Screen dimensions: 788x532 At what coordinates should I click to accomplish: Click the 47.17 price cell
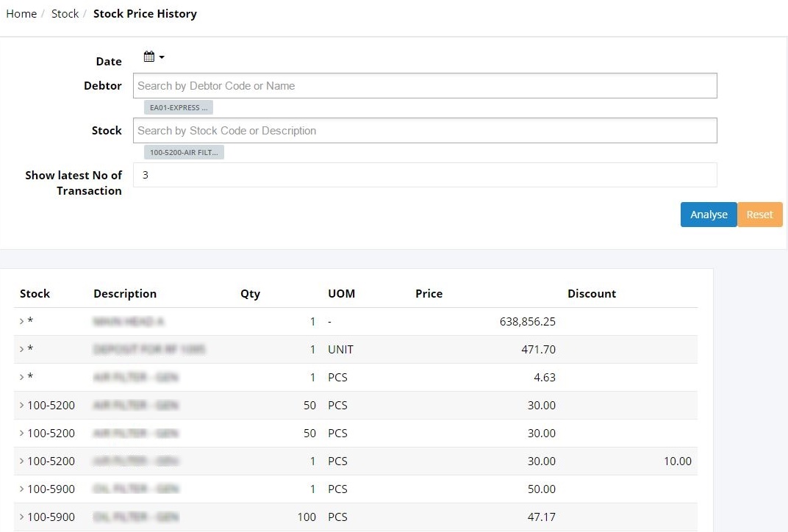pyautogui.click(x=541, y=517)
